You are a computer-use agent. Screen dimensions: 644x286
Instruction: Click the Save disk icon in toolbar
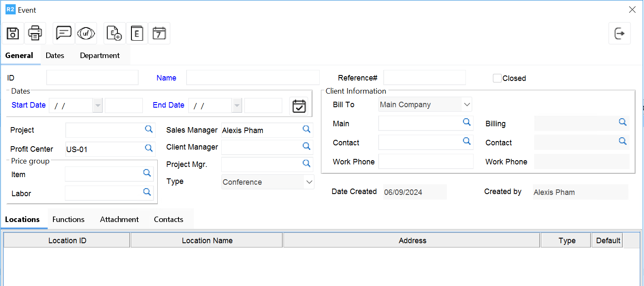(13, 33)
